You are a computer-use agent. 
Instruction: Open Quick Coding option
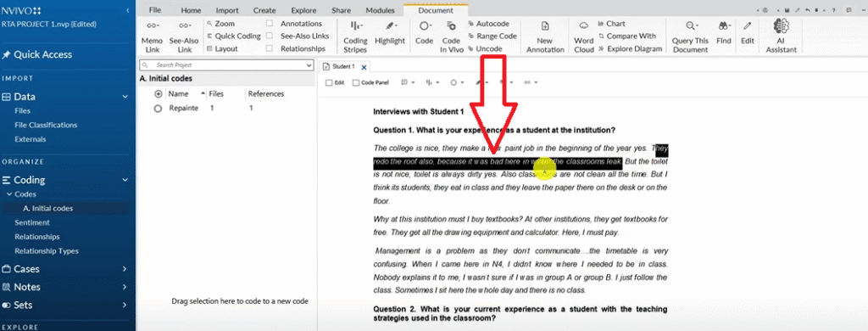[x=233, y=36]
